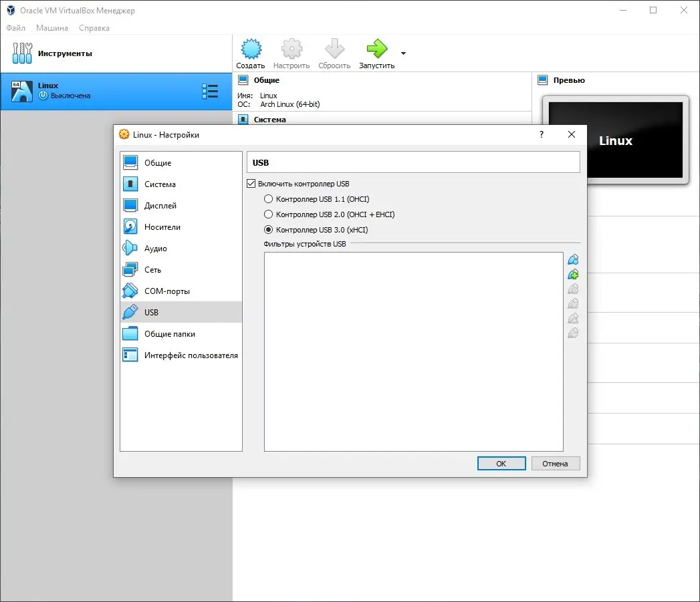Screen dimensions: 700x602
Task: Click Создать to create a new machine
Action: point(251,53)
